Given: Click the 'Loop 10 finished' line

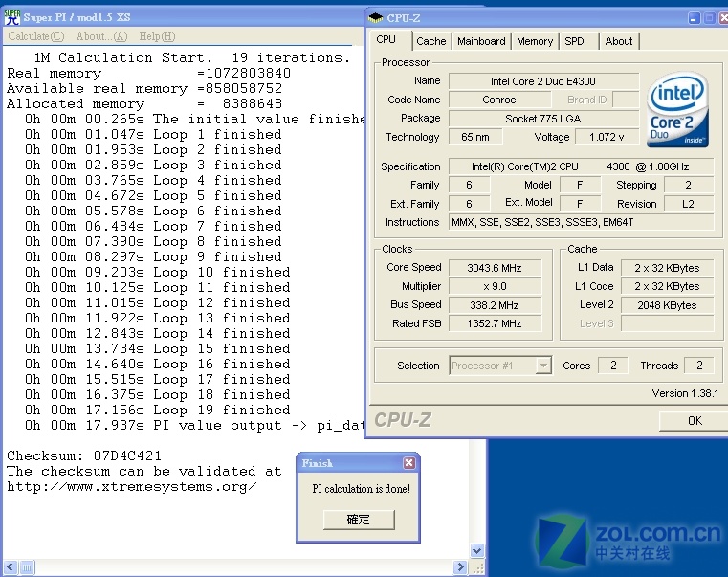Looking at the screenshot, I should pyautogui.click(x=158, y=273).
